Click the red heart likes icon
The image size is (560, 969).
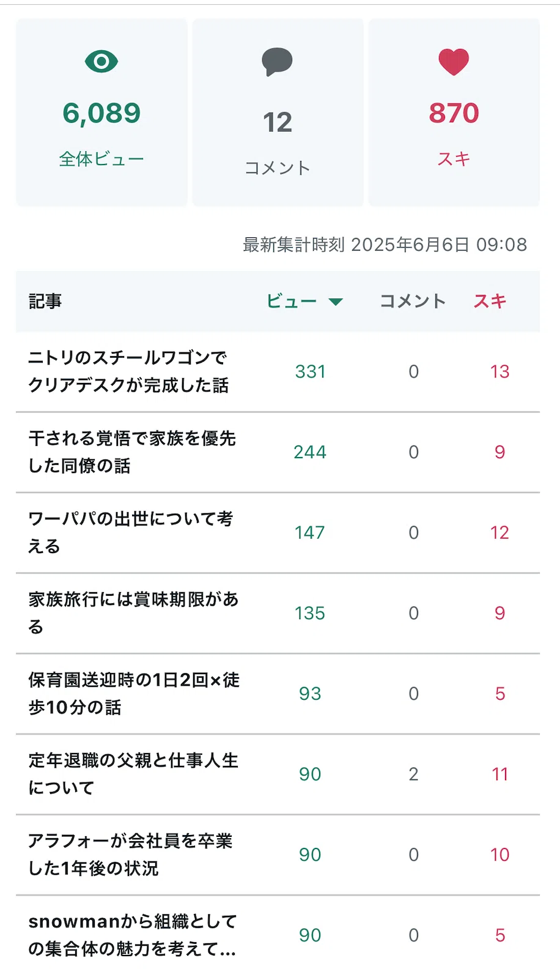(454, 62)
